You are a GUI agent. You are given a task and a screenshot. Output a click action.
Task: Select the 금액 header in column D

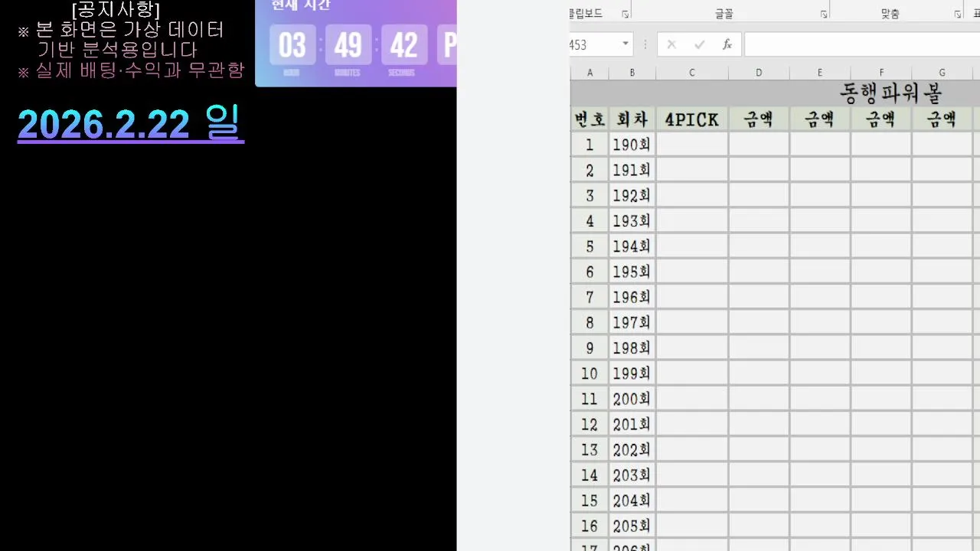[x=759, y=119]
